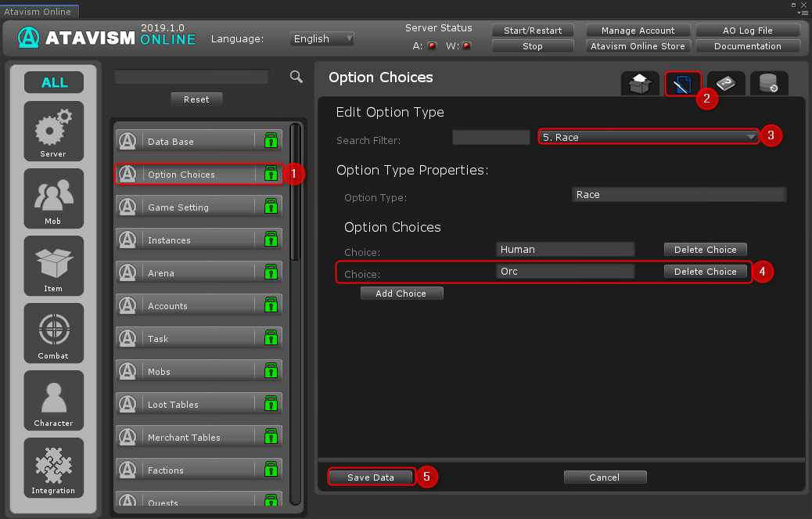Click the Save Data button
Screen dimensions: 812x519
point(371,477)
